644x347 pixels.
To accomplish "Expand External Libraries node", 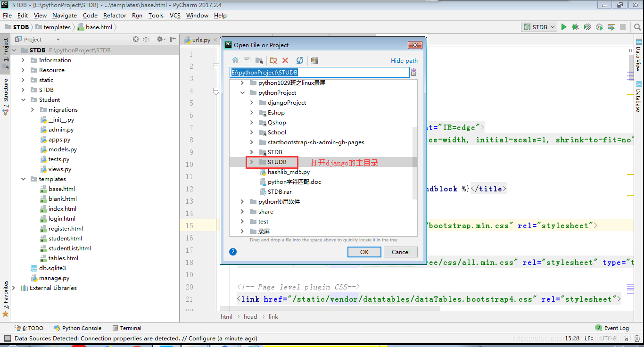I will [x=14, y=288].
